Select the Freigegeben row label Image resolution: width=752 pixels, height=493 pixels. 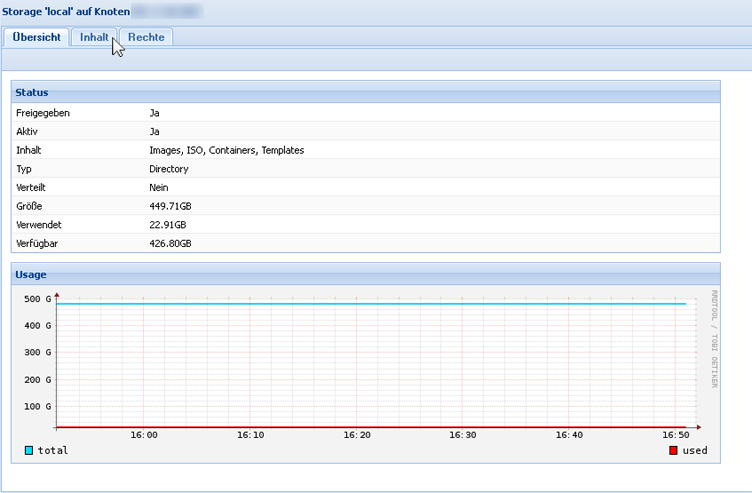pos(43,113)
